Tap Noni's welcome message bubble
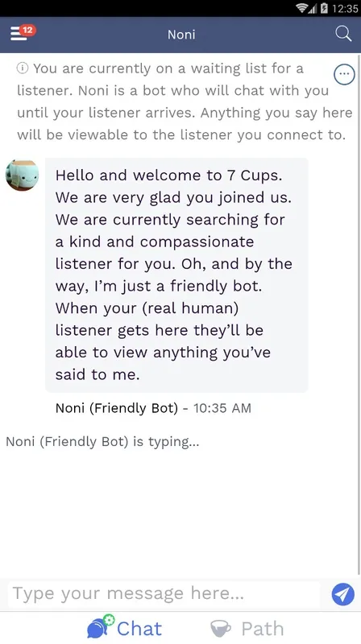 pyautogui.click(x=176, y=275)
